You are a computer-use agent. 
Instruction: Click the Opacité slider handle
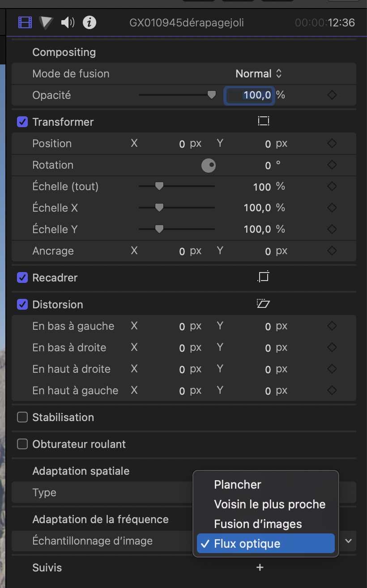[x=212, y=95]
